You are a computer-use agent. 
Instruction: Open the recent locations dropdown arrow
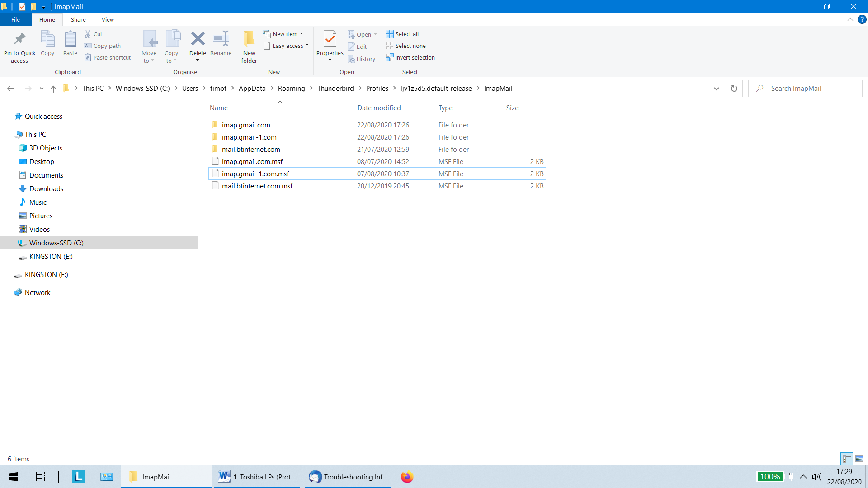tap(42, 89)
